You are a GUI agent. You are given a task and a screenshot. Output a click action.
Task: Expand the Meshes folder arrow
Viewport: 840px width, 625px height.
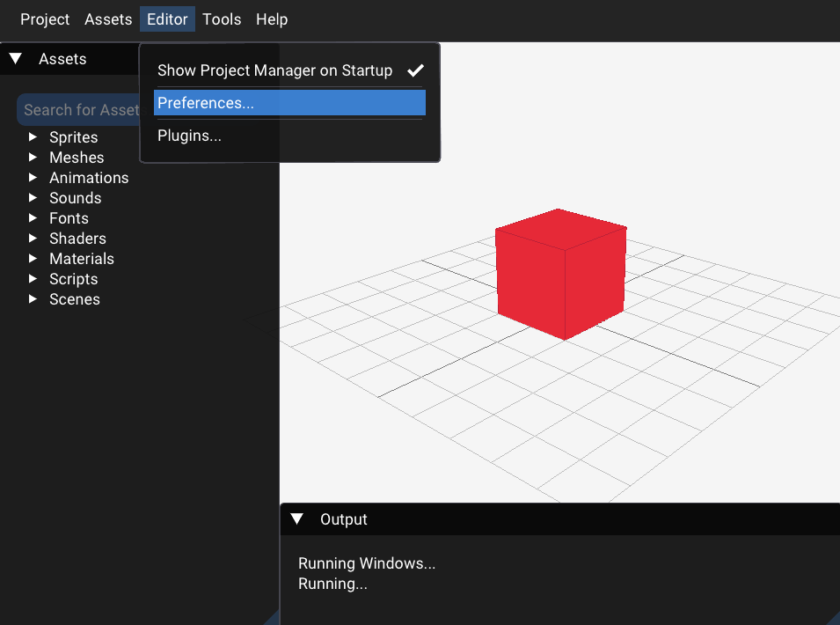point(33,157)
